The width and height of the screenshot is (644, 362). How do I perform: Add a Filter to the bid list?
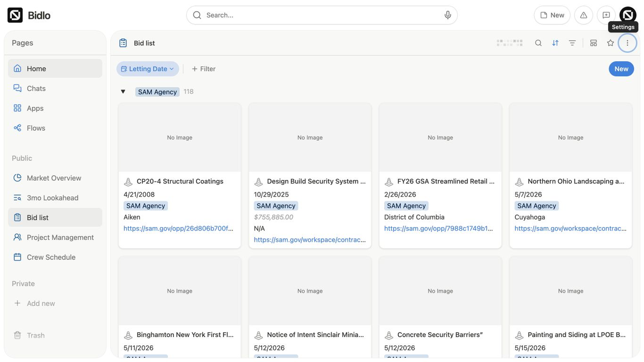pos(204,69)
